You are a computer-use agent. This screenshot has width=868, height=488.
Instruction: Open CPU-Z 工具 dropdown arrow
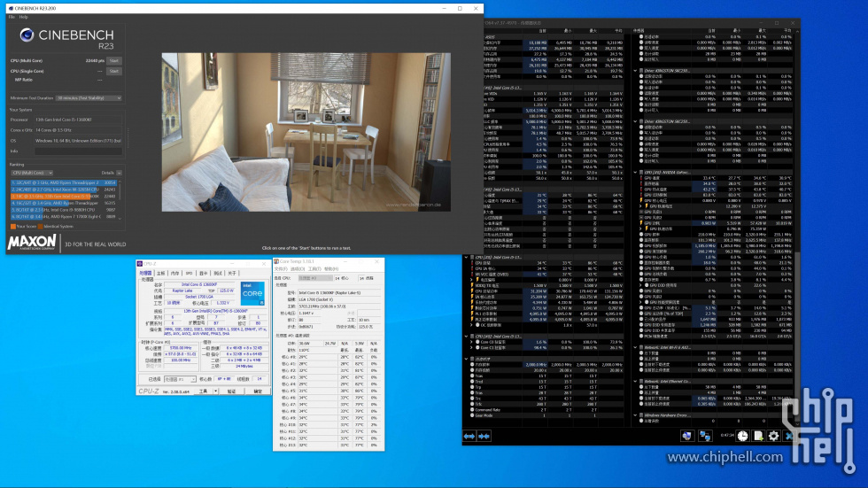[215, 391]
